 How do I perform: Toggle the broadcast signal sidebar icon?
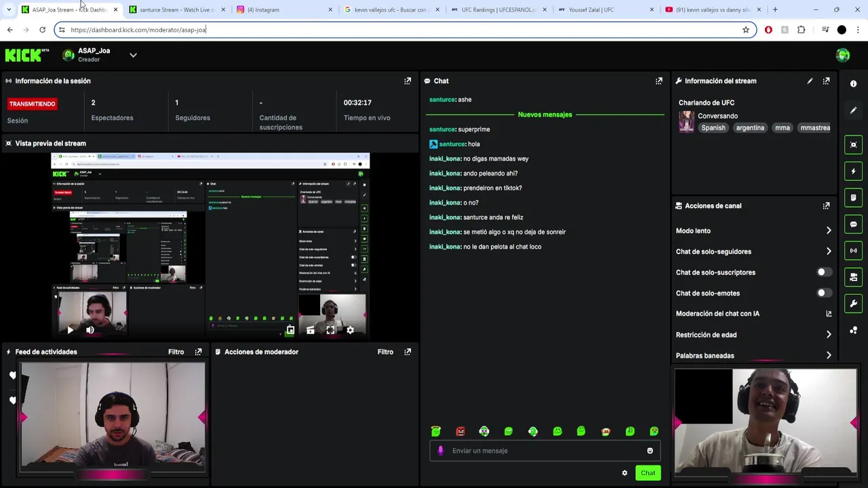(853, 251)
